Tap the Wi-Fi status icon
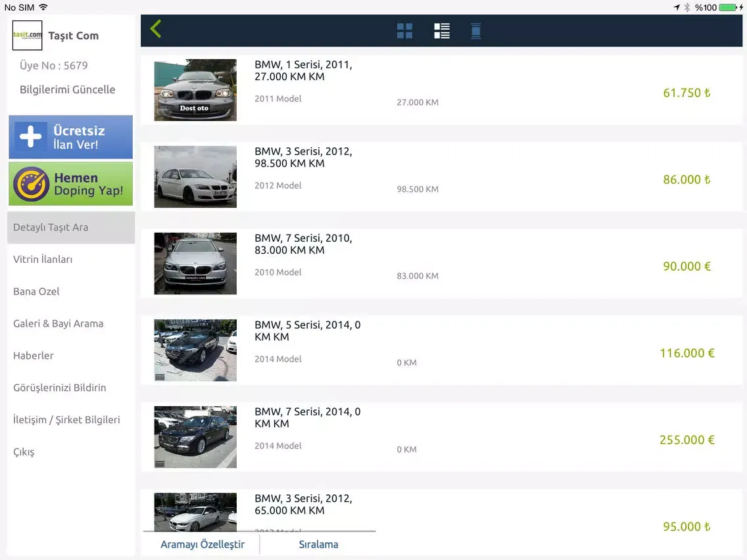Viewport: 747px width, 560px height. coord(43,7)
